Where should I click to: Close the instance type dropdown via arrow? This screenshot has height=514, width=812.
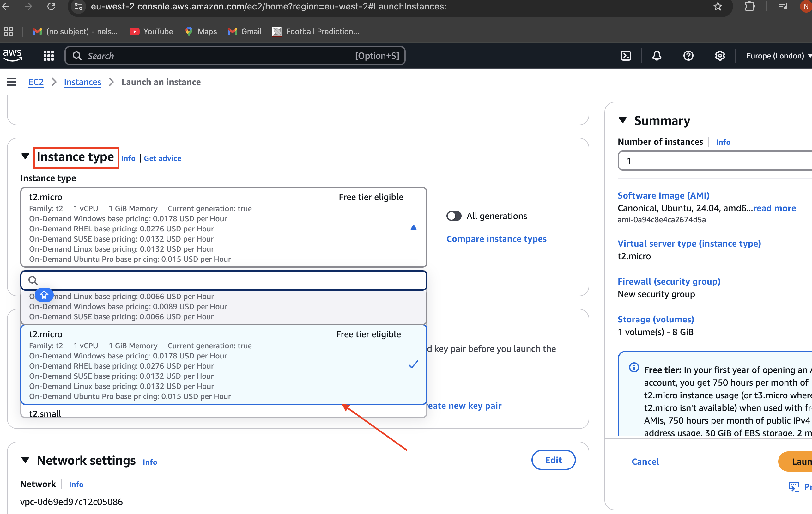[413, 227]
